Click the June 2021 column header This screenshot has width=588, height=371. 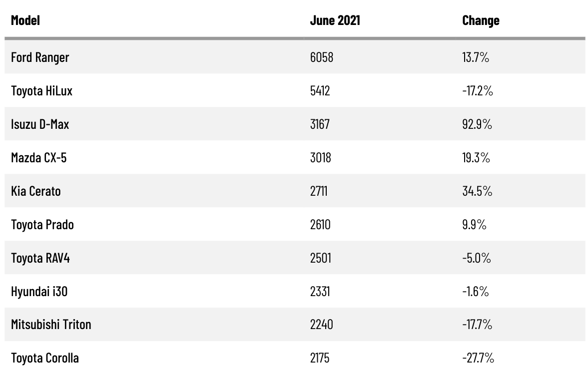(335, 20)
